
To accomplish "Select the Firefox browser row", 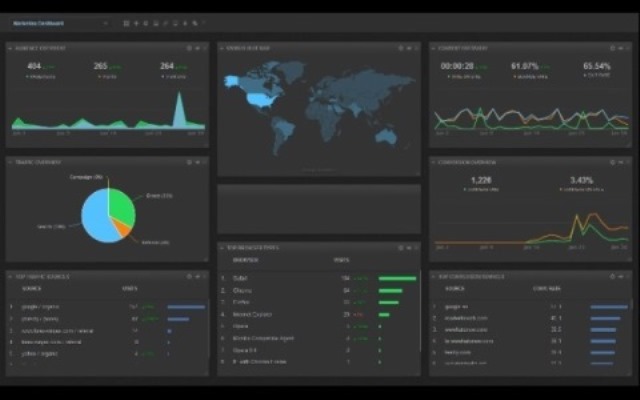I will click(x=319, y=302).
